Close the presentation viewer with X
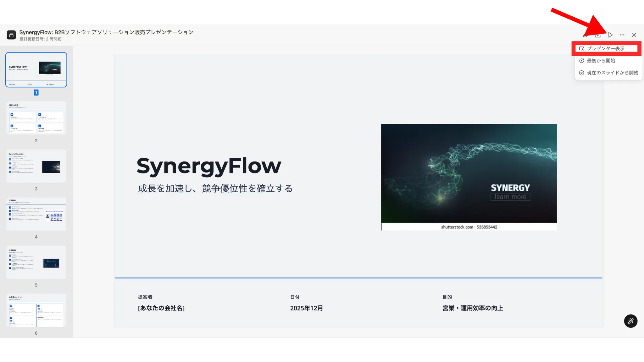644x362 pixels. [634, 35]
